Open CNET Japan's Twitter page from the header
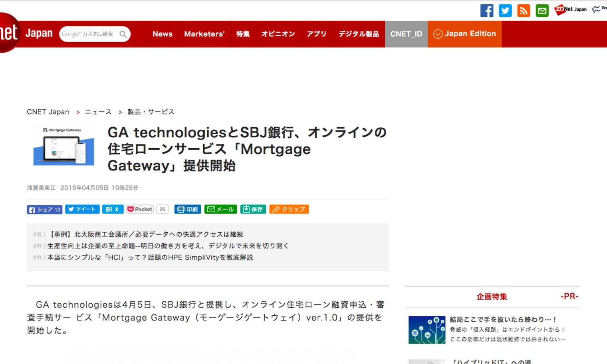 pos(505,11)
